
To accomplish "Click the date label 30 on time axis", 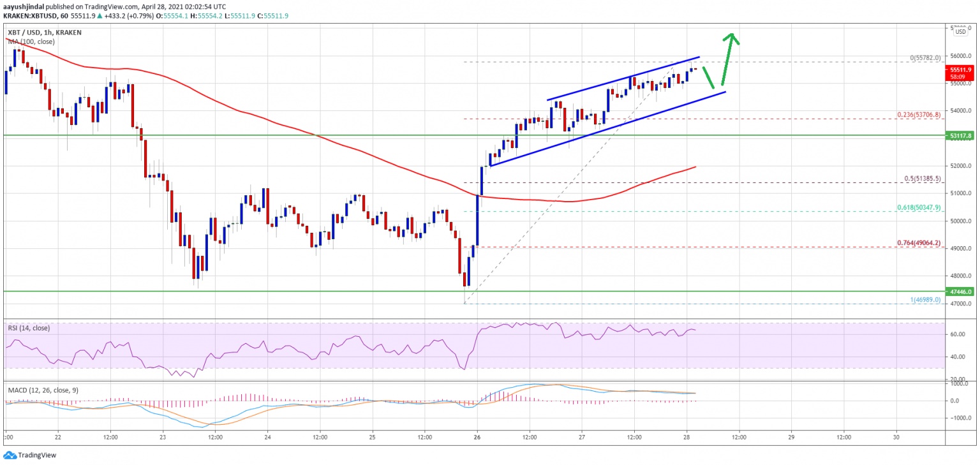I will (896, 438).
